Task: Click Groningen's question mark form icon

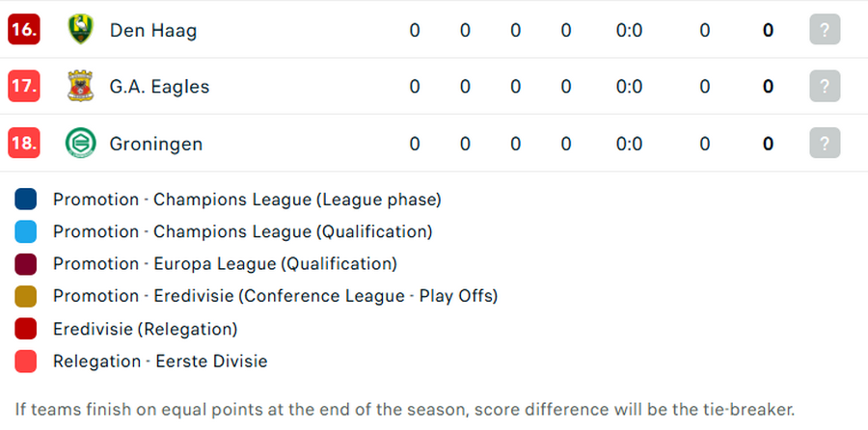Action: click(825, 143)
